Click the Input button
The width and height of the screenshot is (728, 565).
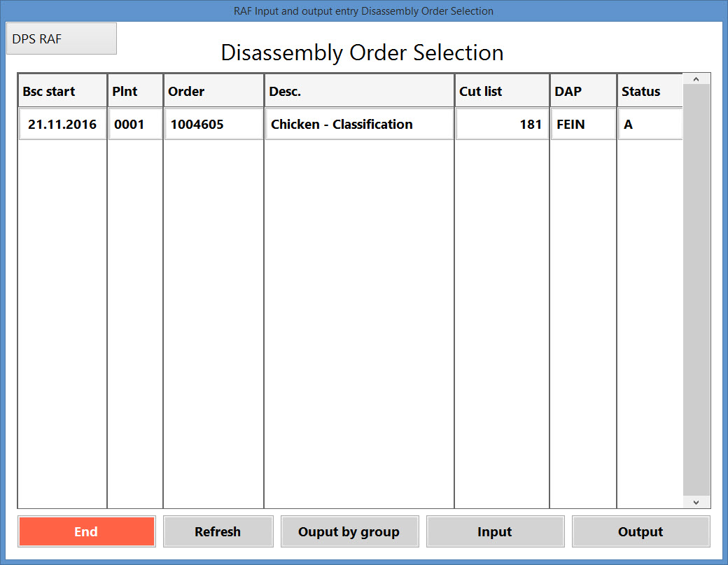495,531
